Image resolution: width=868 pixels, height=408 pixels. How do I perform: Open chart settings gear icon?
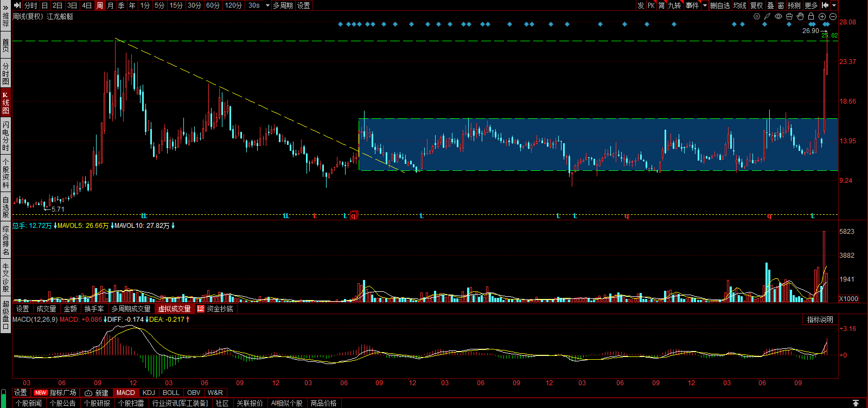757,16
